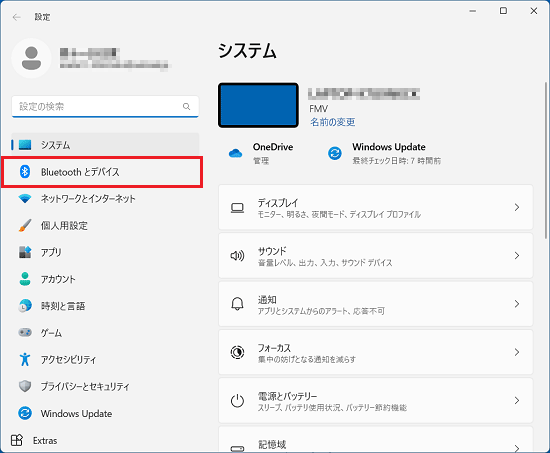Click the システム monitor icon in sidebar
Viewport: 550px width, 453px height.
point(25,145)
